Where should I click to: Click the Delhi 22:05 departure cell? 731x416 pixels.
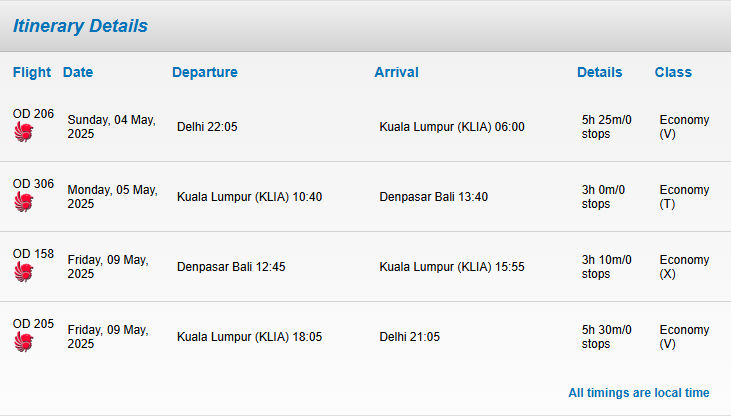207,127
